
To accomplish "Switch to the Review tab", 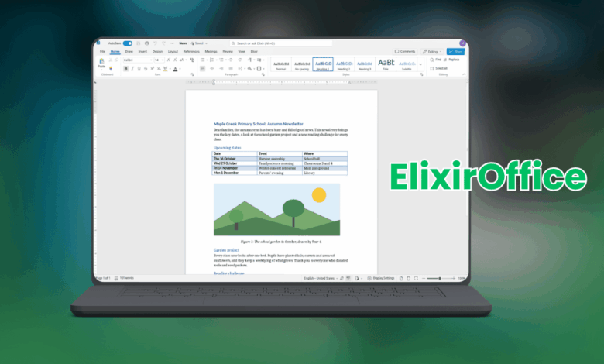I will [x=228, y=51].
